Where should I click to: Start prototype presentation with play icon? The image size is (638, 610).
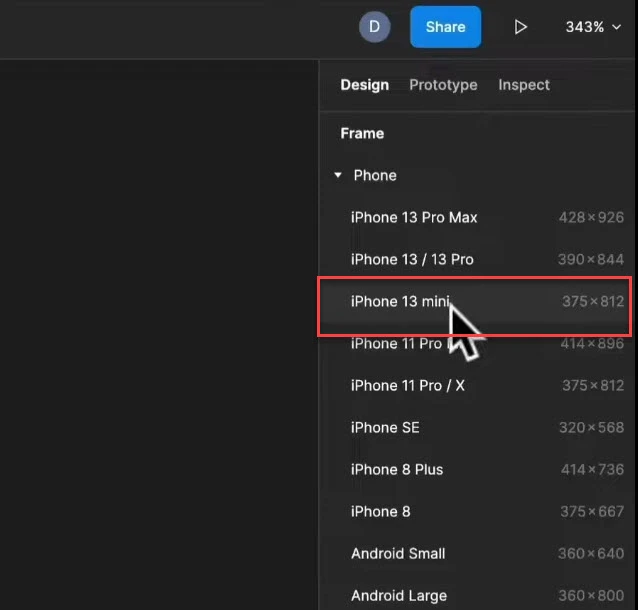(520, 27)
